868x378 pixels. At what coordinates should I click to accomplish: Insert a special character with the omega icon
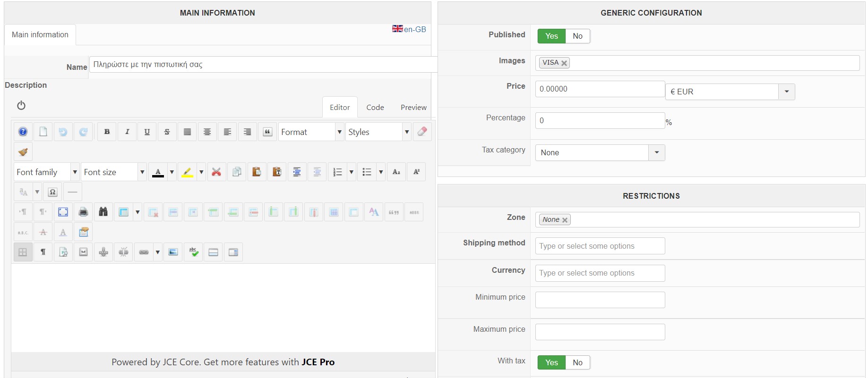(x=53, y=192)
